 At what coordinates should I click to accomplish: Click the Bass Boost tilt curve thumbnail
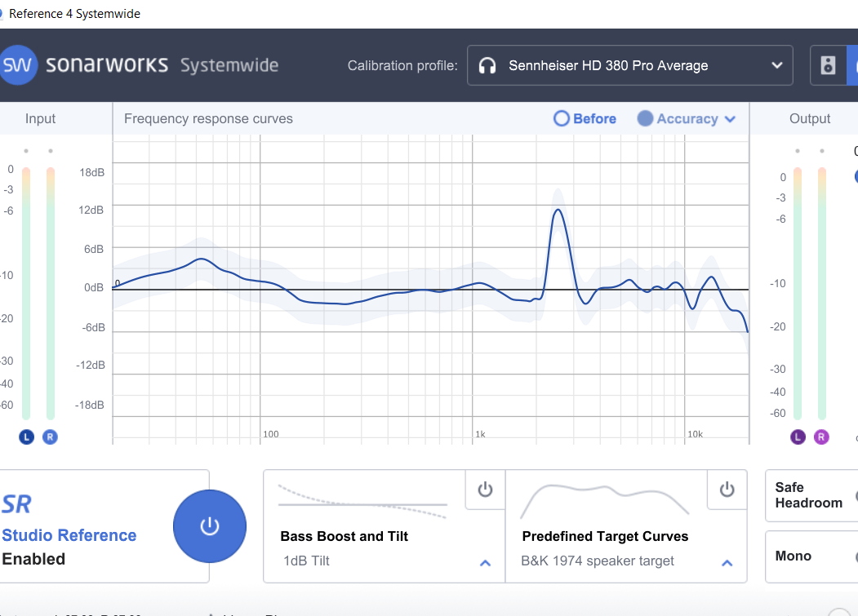click(362, 501)
